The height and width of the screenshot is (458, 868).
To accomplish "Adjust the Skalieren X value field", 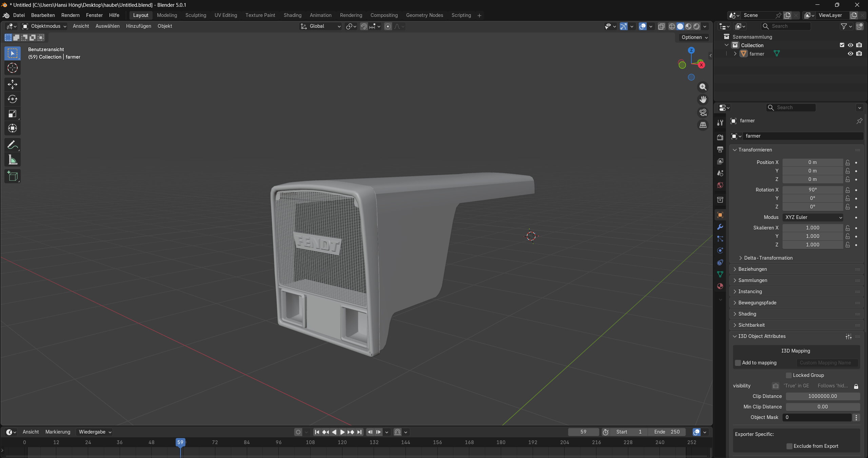I will (x=813, y=228).
